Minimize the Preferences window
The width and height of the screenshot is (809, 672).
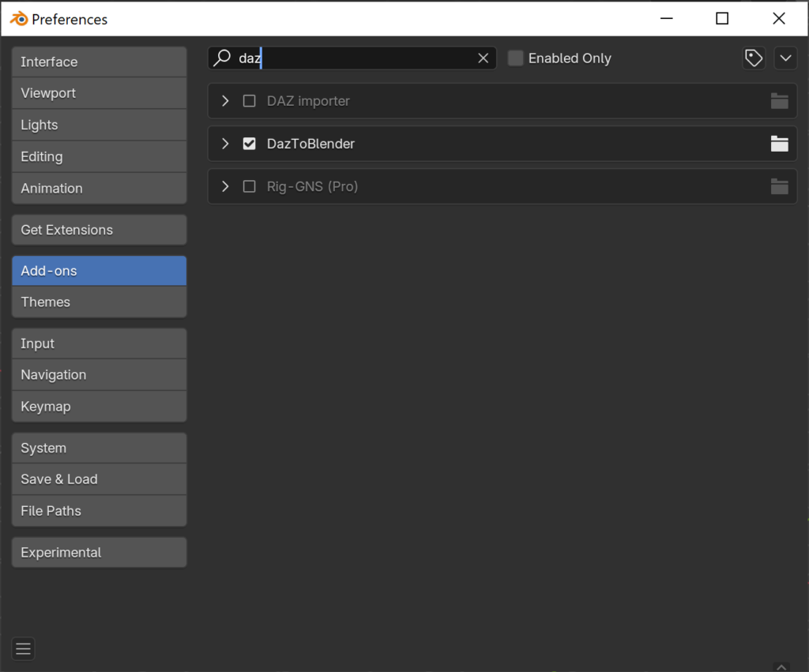point(667,19)
